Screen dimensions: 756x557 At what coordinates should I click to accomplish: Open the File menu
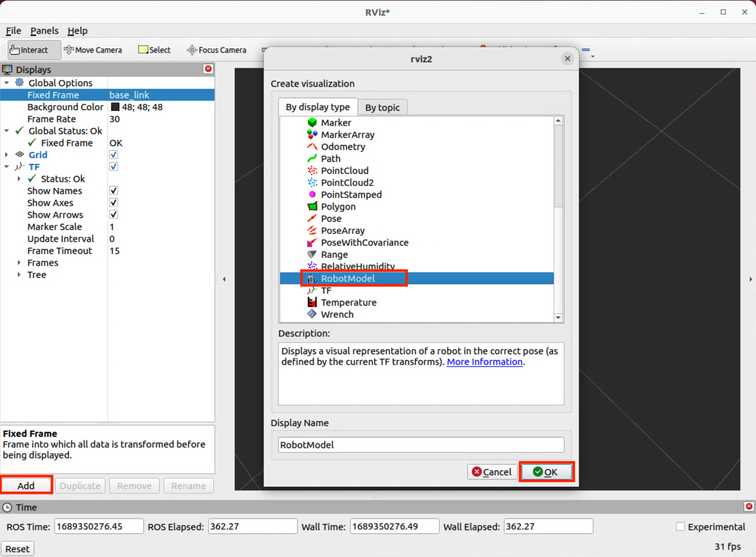click(x=13, y=30)
